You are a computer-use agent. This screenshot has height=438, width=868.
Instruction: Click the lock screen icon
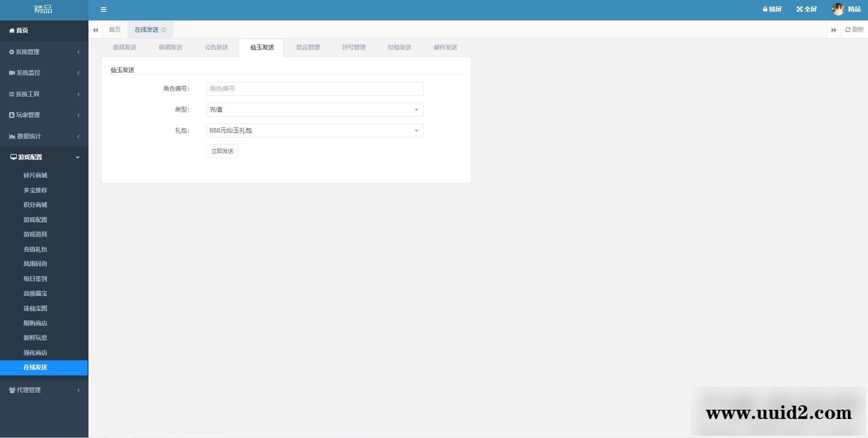765,9
